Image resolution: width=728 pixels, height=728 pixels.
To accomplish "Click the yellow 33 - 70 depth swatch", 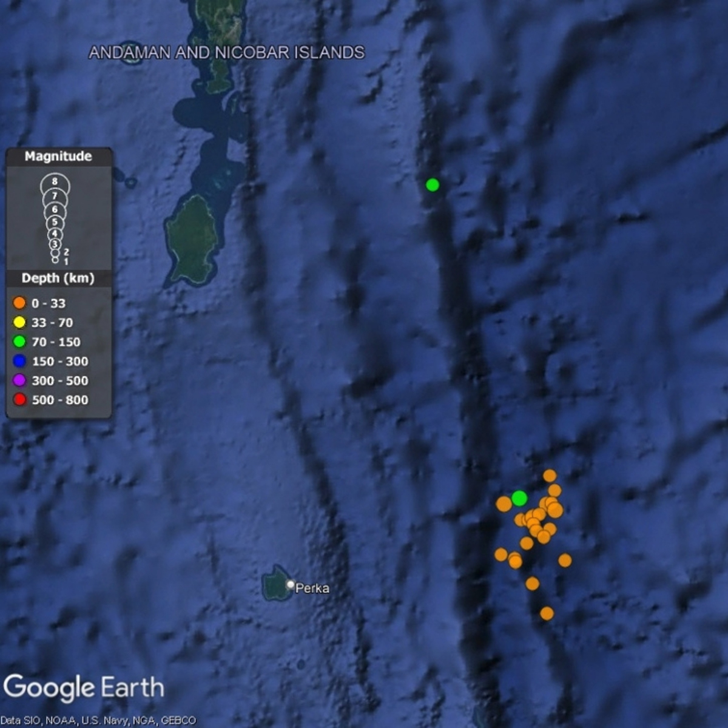I will pos(19,322).
